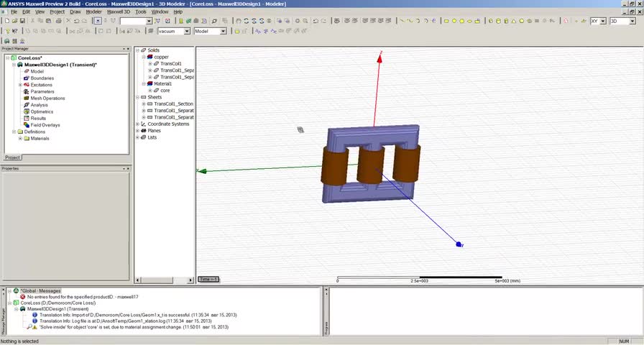Open the XY drawing plane dropdown
The image size is (644, 345).
pos(603,21)
